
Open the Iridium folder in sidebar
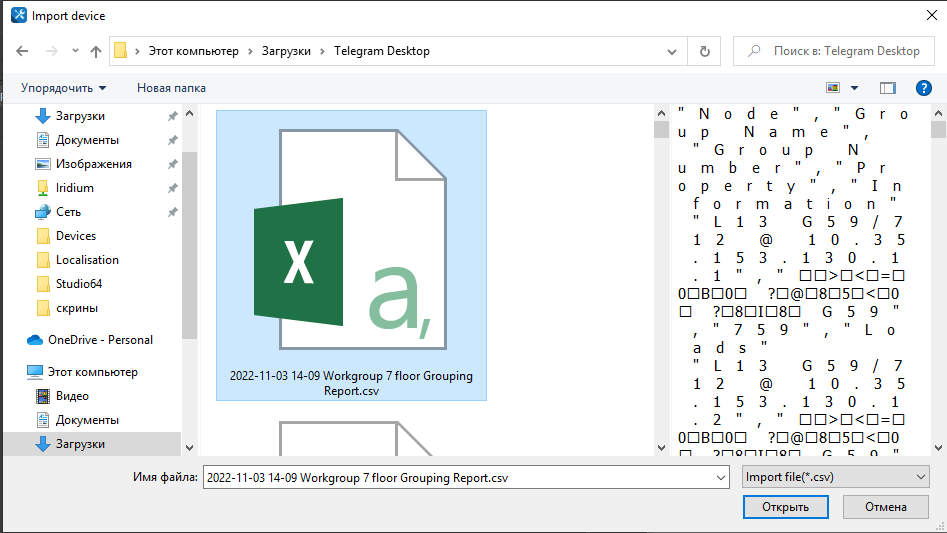pyautogui.click(x=75, y=188)
